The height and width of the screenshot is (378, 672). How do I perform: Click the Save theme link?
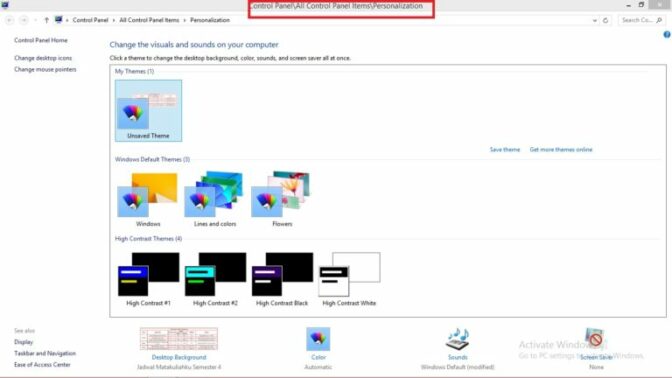[x=505, y=150]
